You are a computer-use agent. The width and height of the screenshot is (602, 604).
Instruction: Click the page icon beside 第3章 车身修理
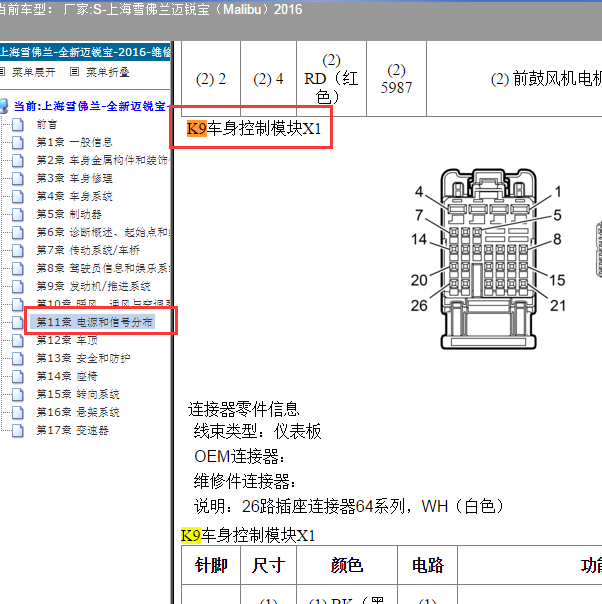click(x=18, y=179)
